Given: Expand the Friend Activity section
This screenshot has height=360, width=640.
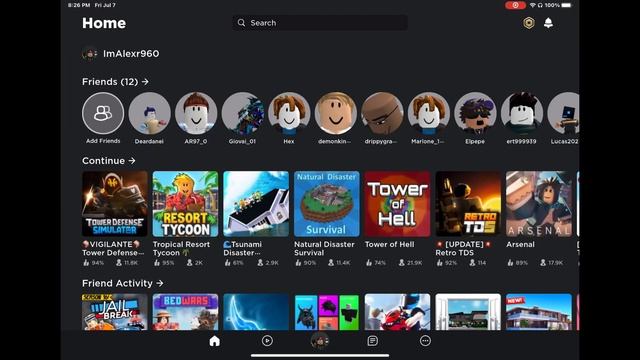Looking at the screenshot, I should (123, 283).
